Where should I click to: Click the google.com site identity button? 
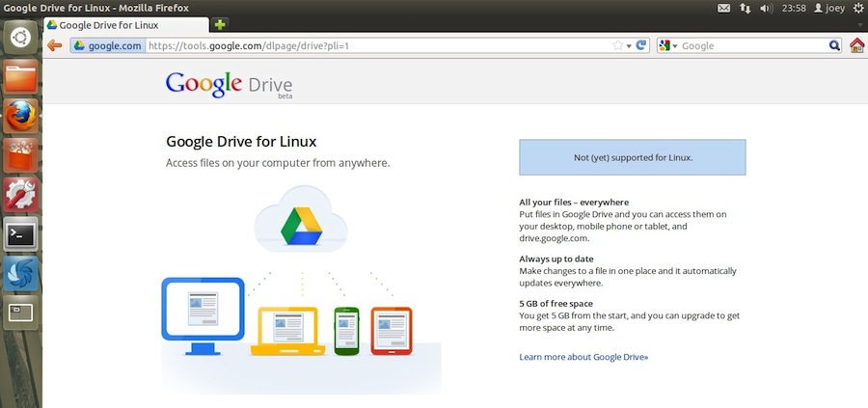click(x=108, y=46)
